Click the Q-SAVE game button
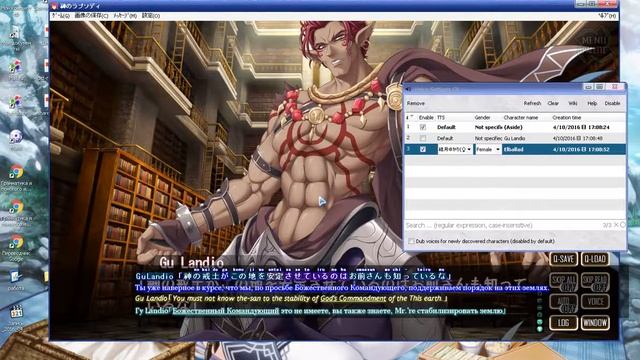Screen dimensions: 640x360 tap(564, 259)
